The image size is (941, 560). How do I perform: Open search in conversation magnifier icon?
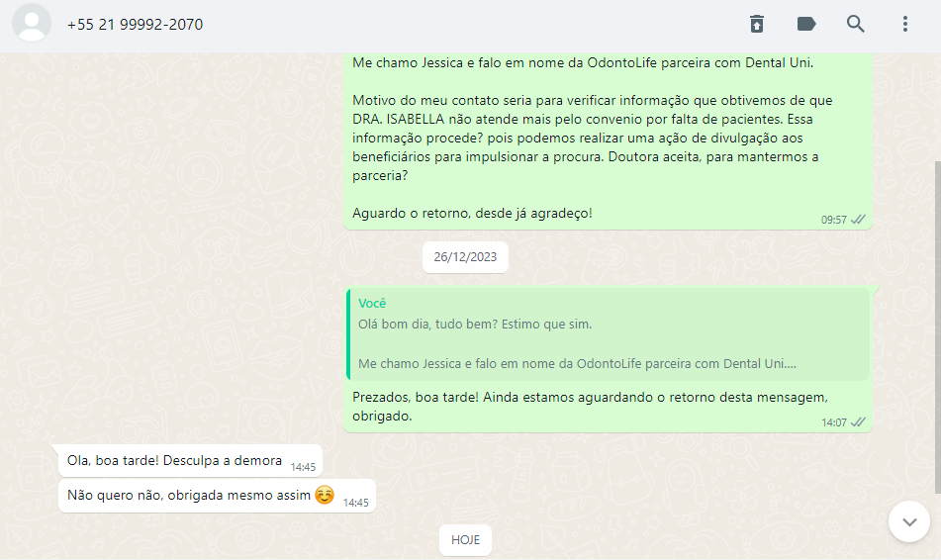tap(855, 24)
